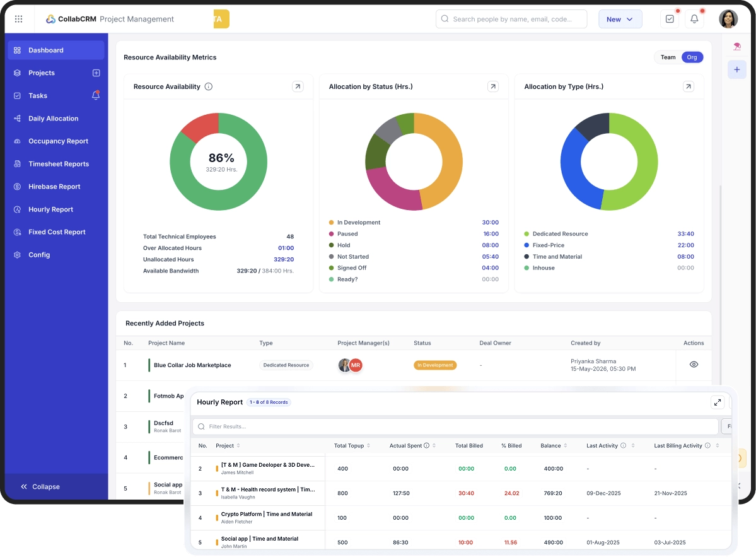Select Occupancy Report in the sidebar
This screenshot has height=557, width=756.
pyautogui.click(x=57, y=141)
